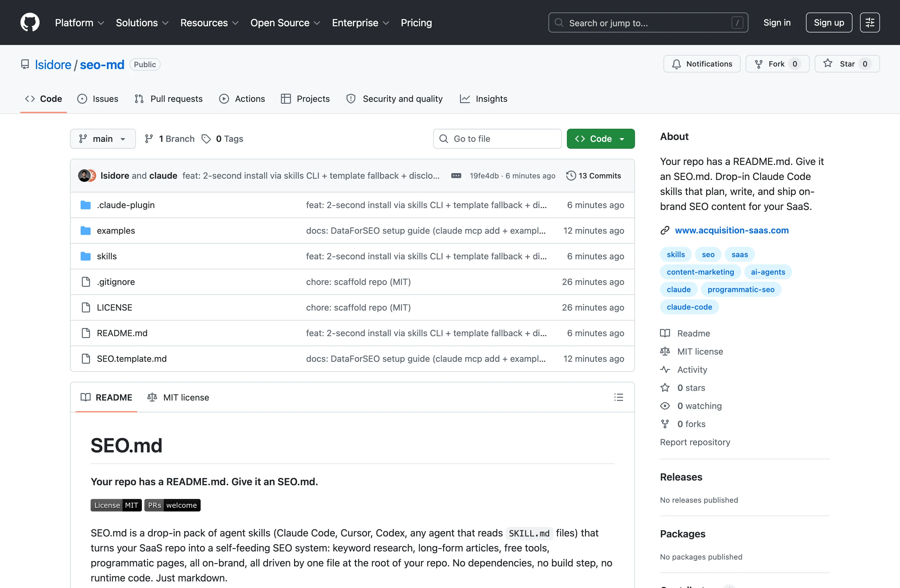This screenshot has height=588, width=900.
Task: Open the README.md file row
Action: tap(352, 333)
